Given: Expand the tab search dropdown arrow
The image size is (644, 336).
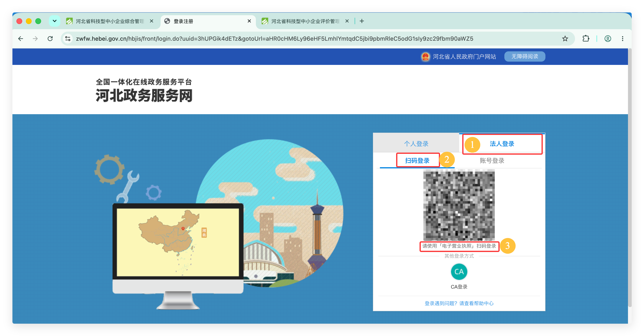Looking at the screenshot, I should (54, 21).
